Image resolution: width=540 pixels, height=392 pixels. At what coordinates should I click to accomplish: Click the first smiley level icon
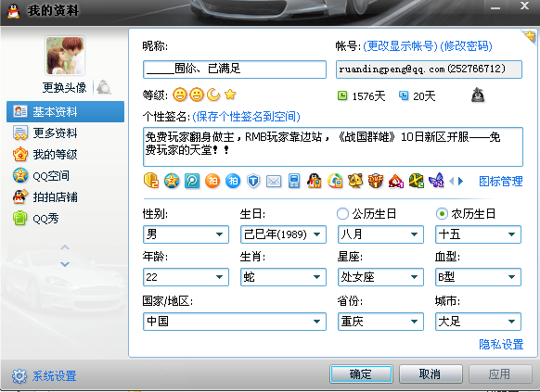[x=180, y=95]
